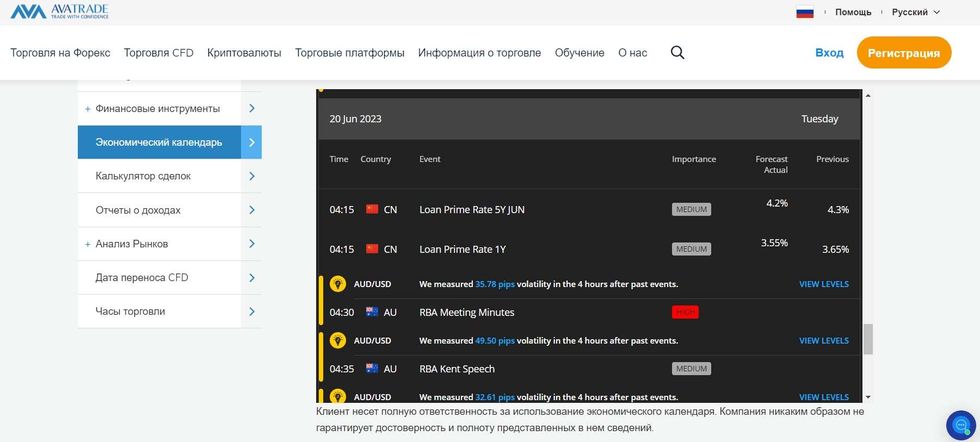This screenshot has height=442, width=980.
Task: Open the live chat bubble icon
Action: click(x=961, y=425)
